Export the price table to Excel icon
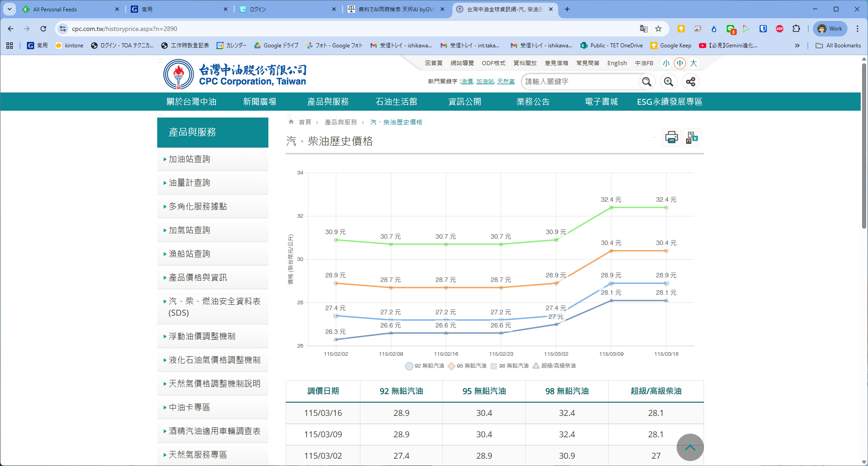 (692, 137)
